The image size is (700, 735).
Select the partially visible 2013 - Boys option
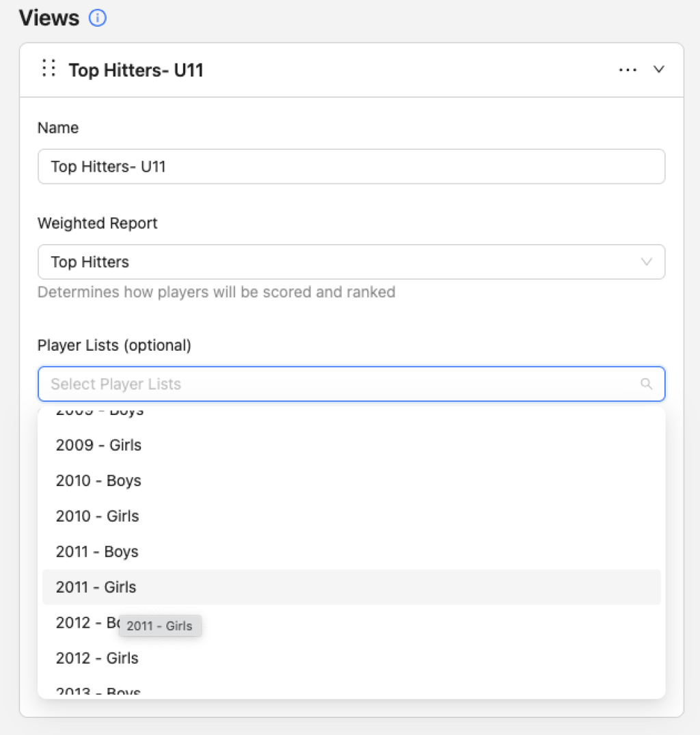98,692
